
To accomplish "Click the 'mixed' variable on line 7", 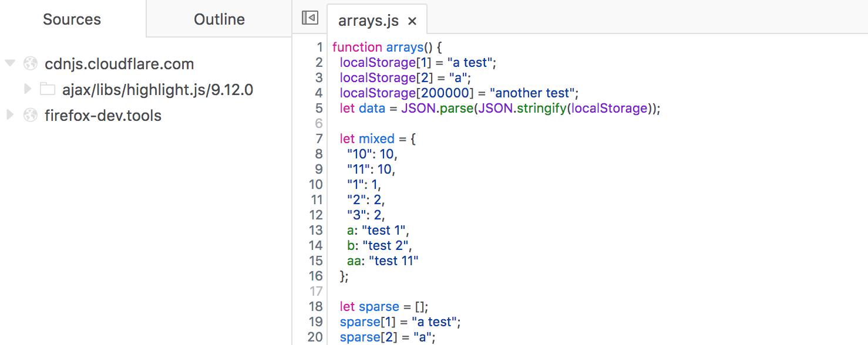I will (x=377, y=138).
